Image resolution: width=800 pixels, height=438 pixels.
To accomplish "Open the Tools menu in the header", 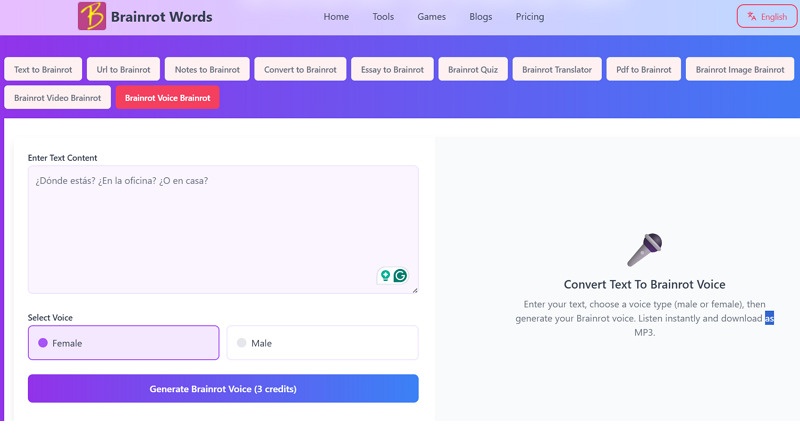I will click(x=383, y=17).
